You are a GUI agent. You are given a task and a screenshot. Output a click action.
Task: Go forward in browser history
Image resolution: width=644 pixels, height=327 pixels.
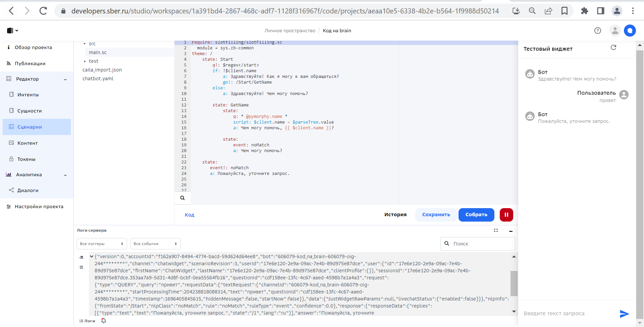27,11
